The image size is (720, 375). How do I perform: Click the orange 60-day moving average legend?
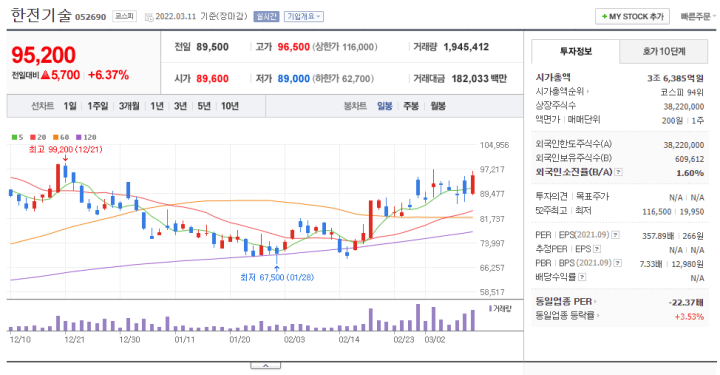click(x=61, y=137)
